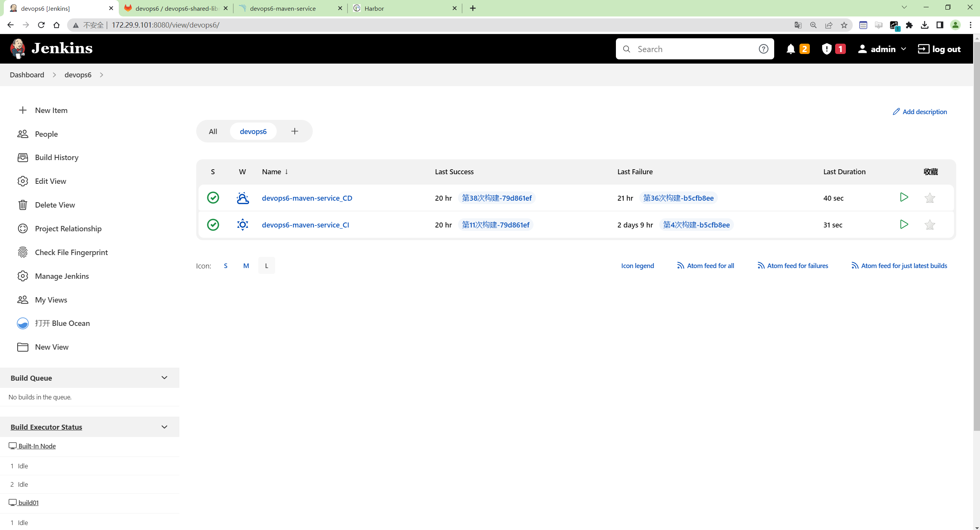
Task: Open build 第38次构建-79d861ef
Action: pyautogui.click(x=497, y=198)
